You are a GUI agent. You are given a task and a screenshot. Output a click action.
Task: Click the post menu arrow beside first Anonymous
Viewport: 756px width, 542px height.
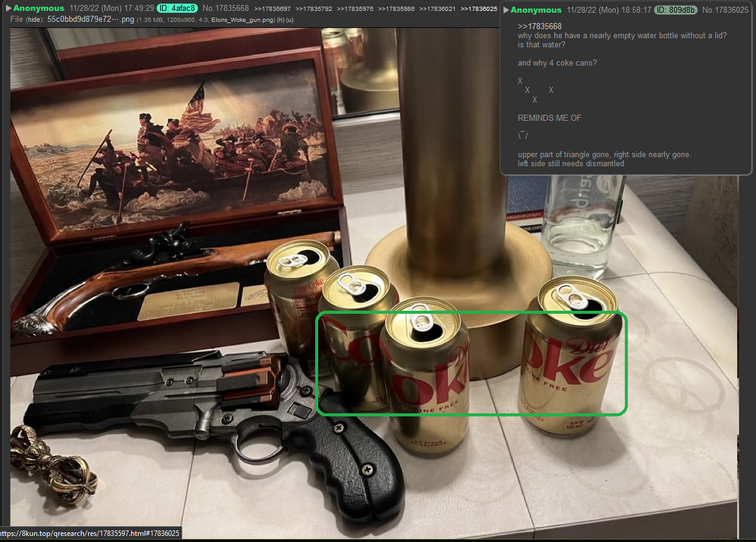point(9,8)
